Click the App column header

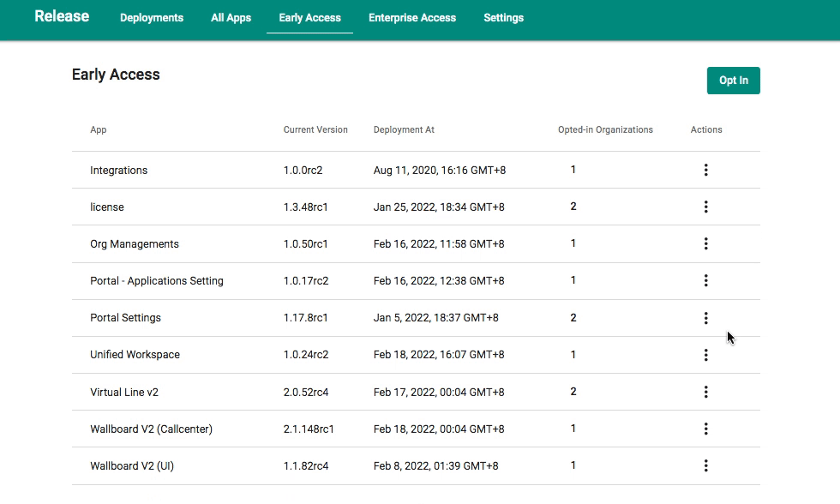(x=98, y=129)
